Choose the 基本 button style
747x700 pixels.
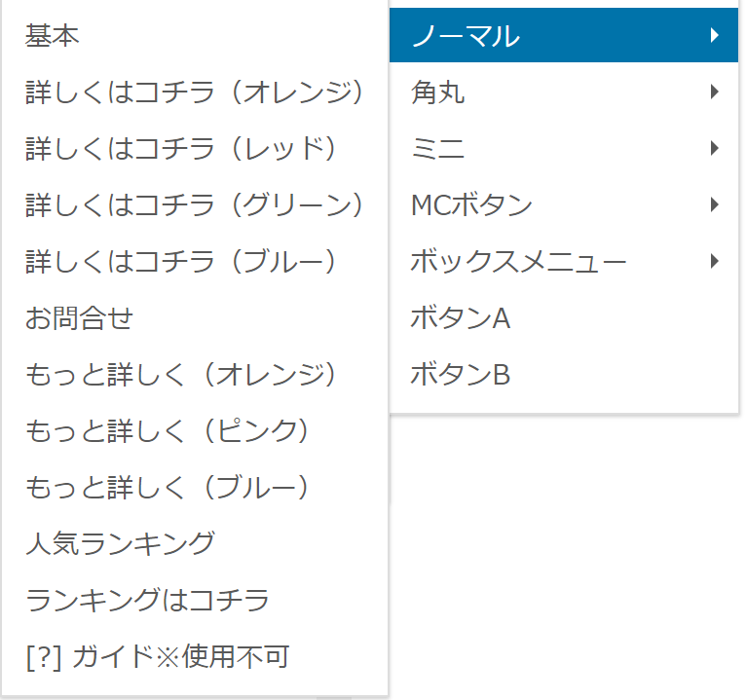tap(195, 35)
